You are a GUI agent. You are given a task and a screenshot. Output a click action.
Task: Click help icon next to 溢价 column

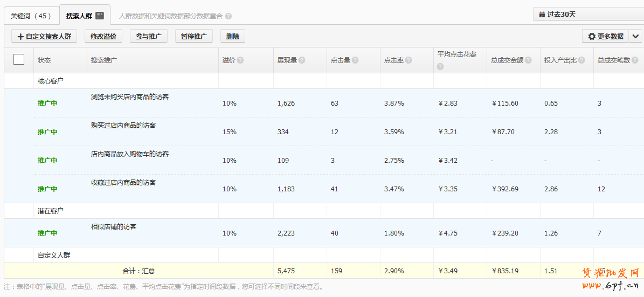tap(240, 60)
